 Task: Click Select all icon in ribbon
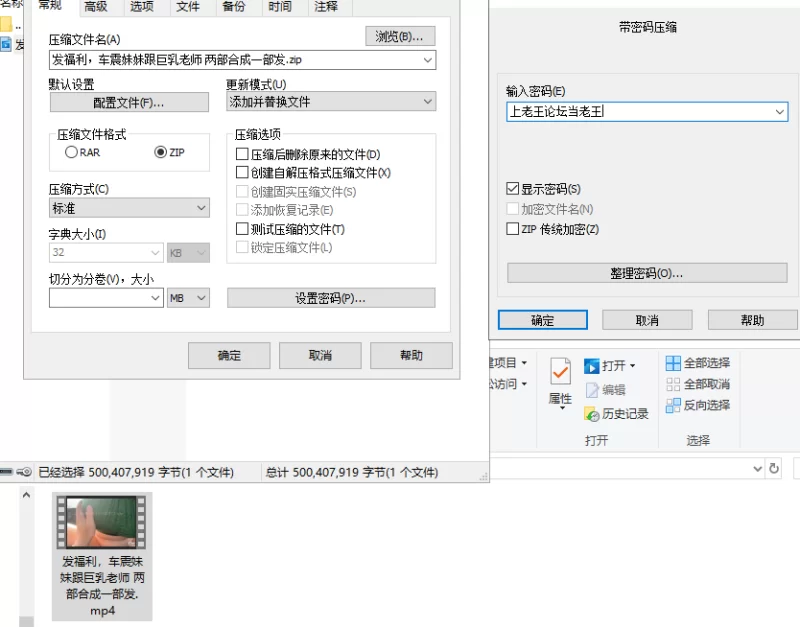click(673, 363)
